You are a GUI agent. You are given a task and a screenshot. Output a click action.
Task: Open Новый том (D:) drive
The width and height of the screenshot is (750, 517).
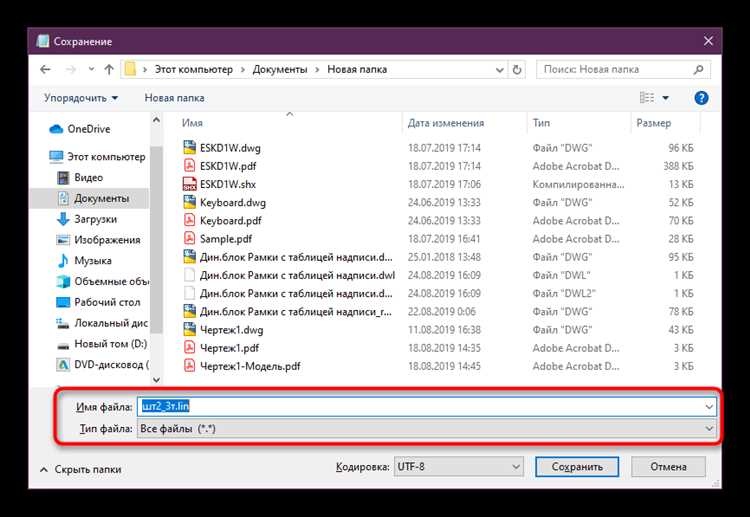pyautogui.click(x=101, y=344)
